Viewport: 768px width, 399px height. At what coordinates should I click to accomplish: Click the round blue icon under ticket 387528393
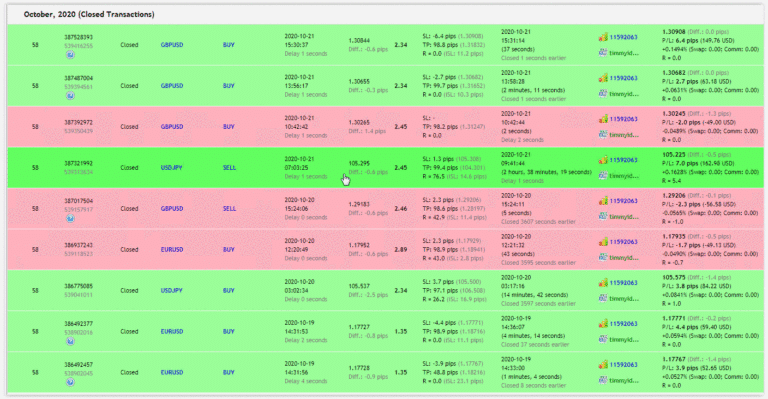pyautogui.click(x=70, y=55)
